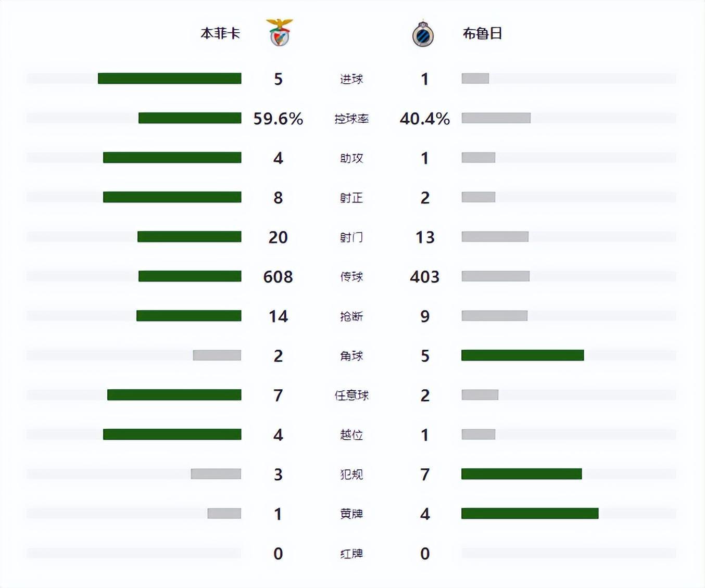This screenshot has height=588, width=705.
Task: Click Brugge's 40.4% possession value
Action: pyautogui.click(x=424, y=119)
